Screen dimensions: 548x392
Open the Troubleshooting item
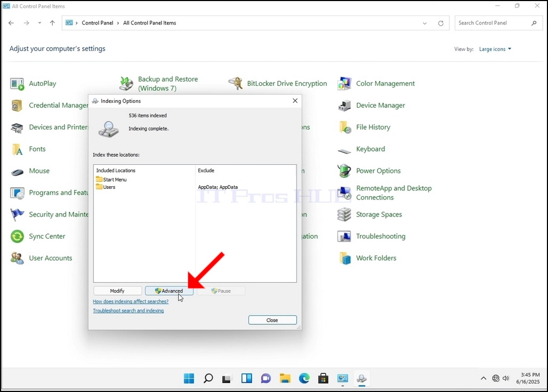[x=372, y=236]
